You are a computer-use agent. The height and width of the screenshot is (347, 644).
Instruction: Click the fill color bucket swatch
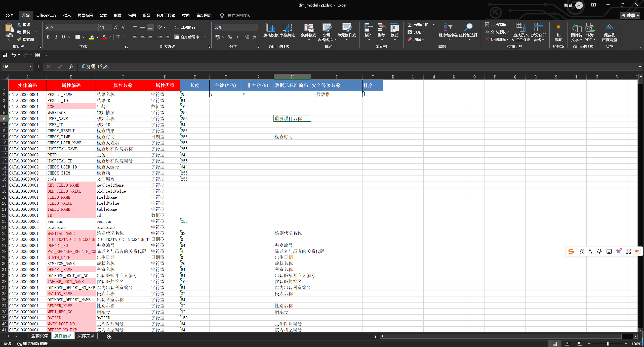coord(92,37)
